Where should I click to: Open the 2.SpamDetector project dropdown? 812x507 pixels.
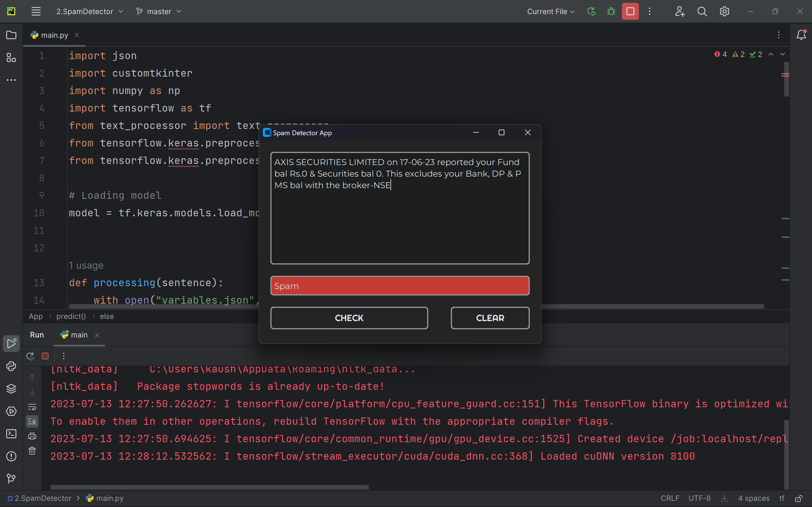[89, 11]
